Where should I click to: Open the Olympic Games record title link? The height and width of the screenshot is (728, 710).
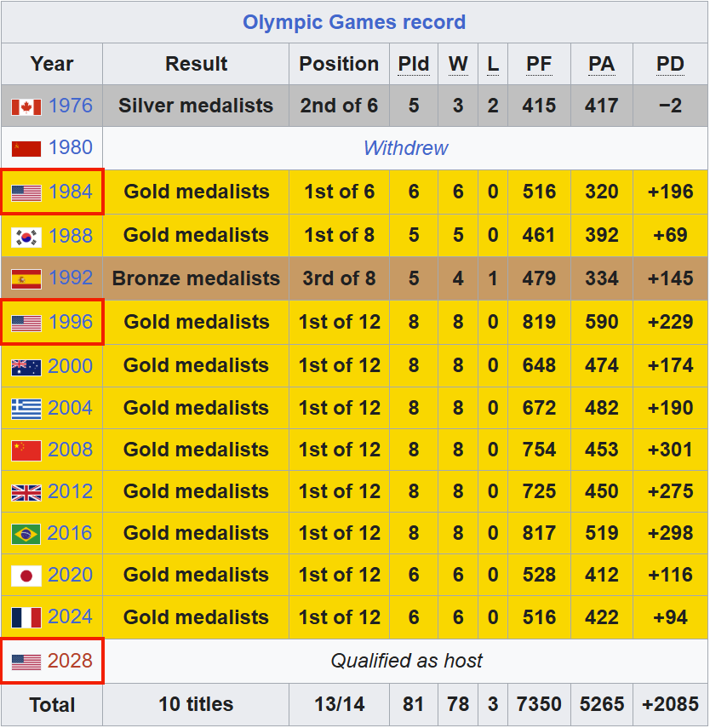click(354, 22)
